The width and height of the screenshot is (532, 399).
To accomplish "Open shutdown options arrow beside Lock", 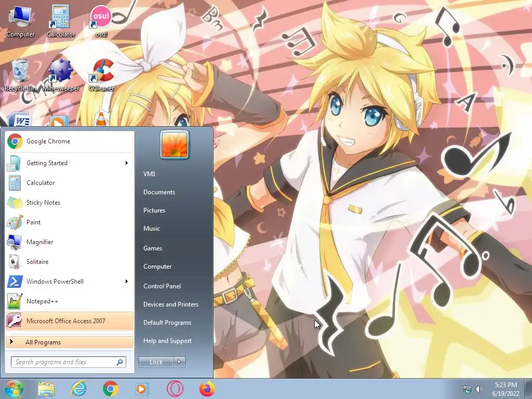I will click(x=179, y=362).
